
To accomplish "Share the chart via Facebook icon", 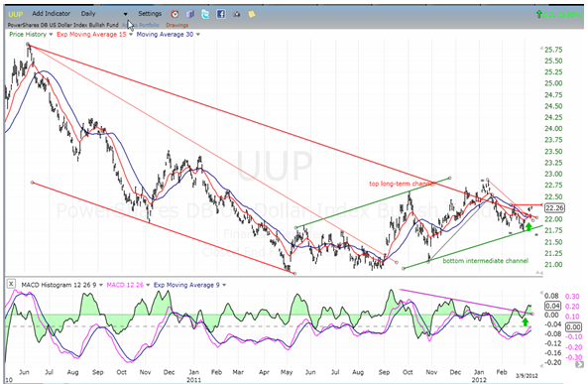I will pyautogui.click(x=221, y=14).
